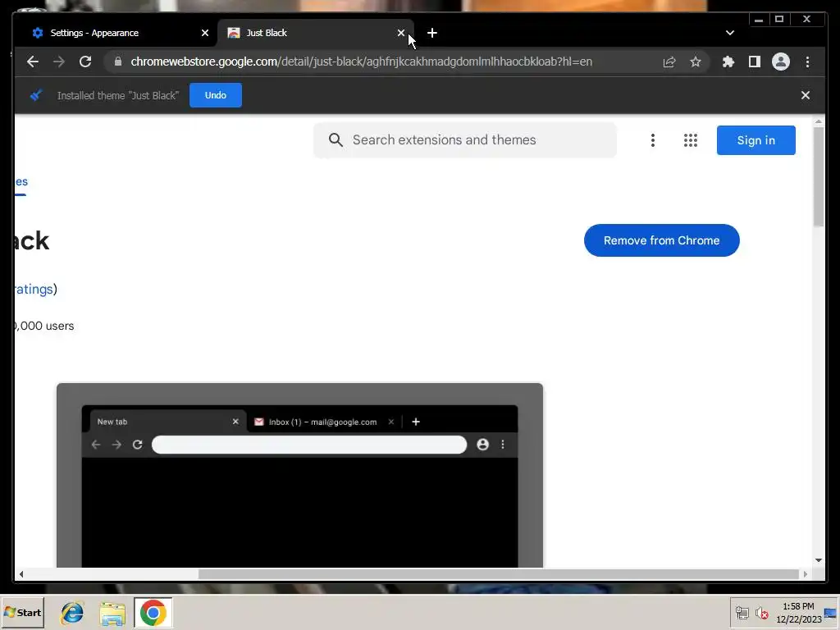Undo the Just Black theme installation
Viewport: 840px width, 630px height.
click(216, 95)
